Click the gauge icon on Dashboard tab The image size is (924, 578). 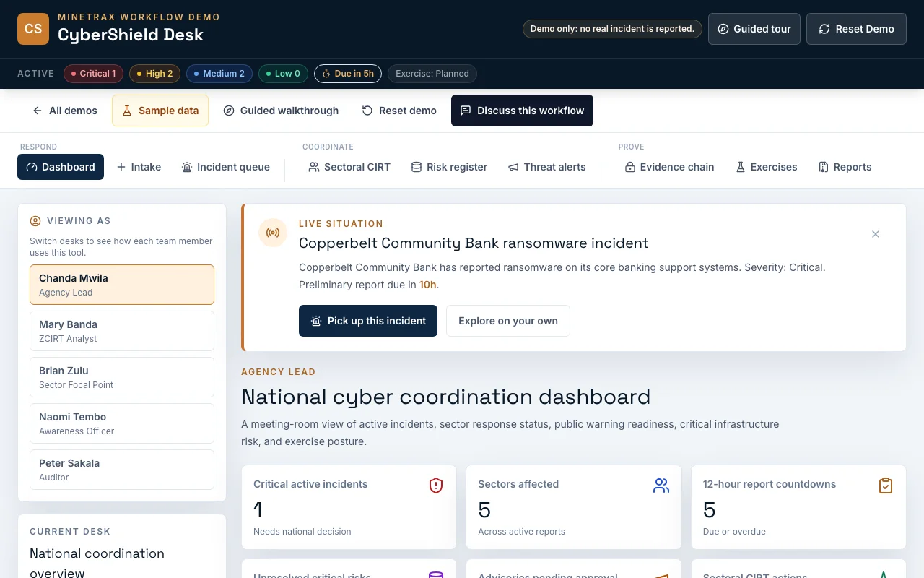[x=31, y=167]
